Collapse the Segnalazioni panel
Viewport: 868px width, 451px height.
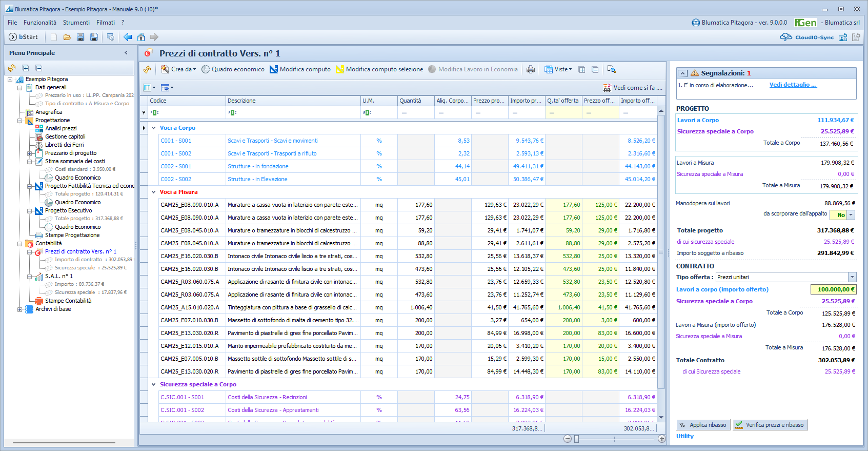tap(682, 73)
